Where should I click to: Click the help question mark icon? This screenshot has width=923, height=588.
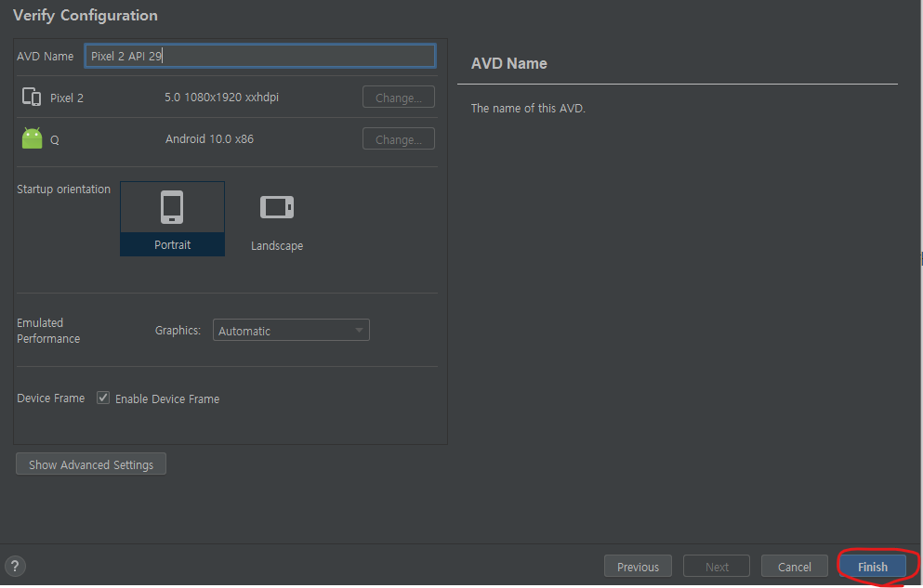15,567
